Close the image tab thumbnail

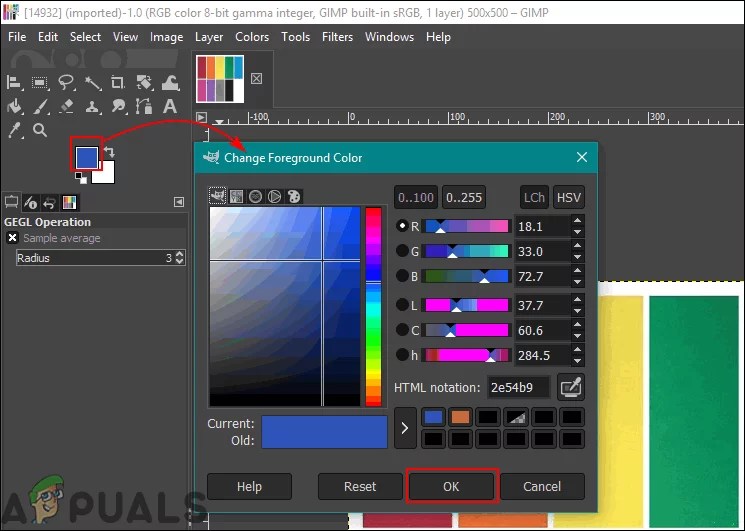tap(257, 78)
